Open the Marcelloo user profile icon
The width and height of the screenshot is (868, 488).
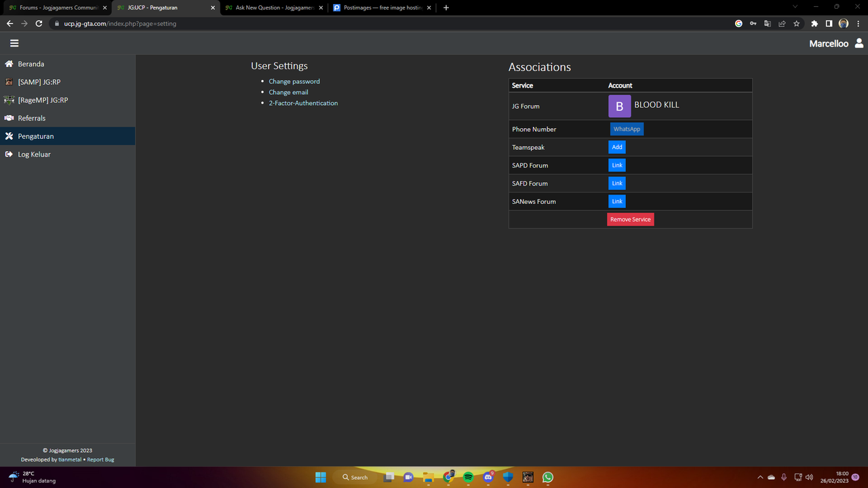[859, 43]
